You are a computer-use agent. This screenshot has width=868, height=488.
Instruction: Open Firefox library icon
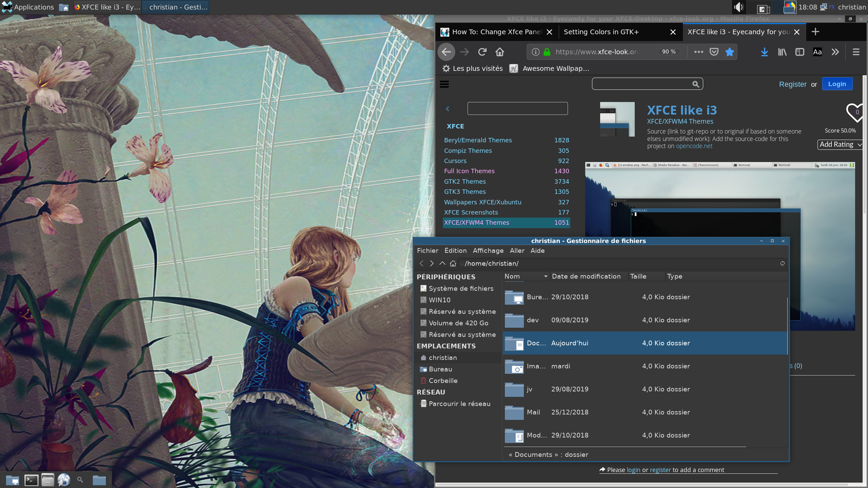pos(782,52)
